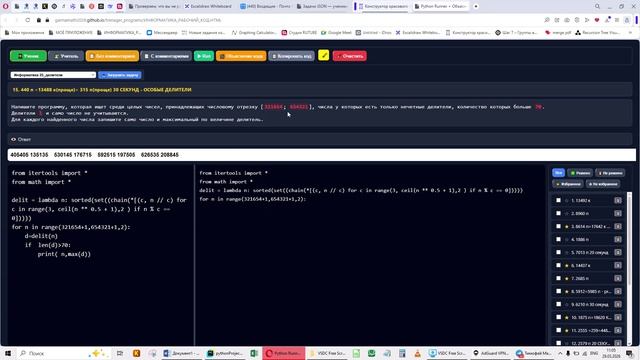Toggle the favorite star on task 7
This screenshot has height=360, width=640.
tap(567, 278)
